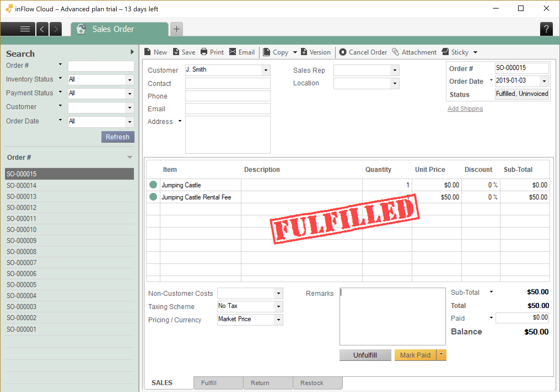Click the Paid amount field

[522, 318]
